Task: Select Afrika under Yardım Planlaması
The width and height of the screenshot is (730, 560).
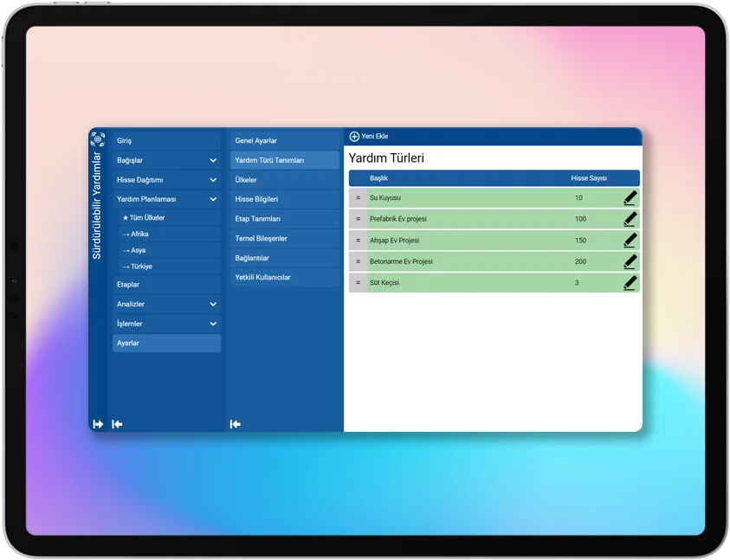Action: [170, 235]
